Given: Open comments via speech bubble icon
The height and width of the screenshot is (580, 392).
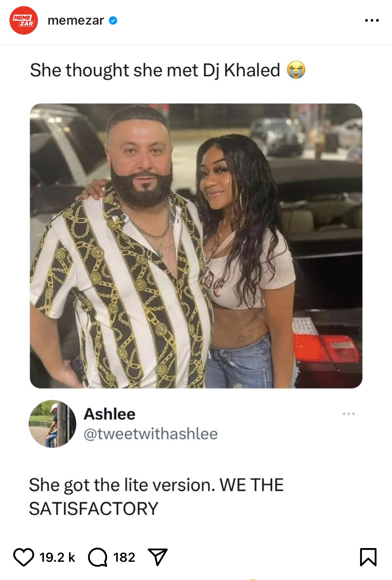Looking at the screenshot, I should point(98,557).
